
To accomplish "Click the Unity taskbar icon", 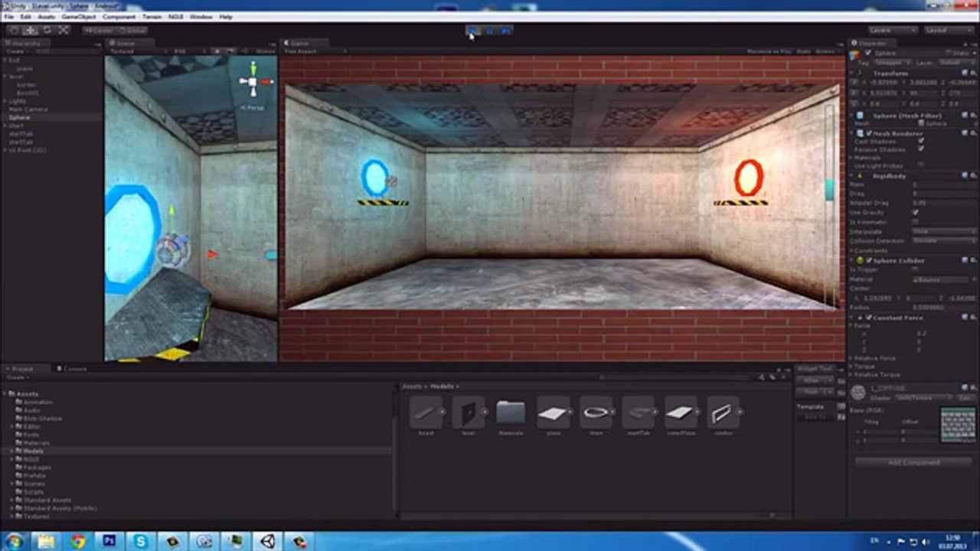I will [x=267, y=541].
